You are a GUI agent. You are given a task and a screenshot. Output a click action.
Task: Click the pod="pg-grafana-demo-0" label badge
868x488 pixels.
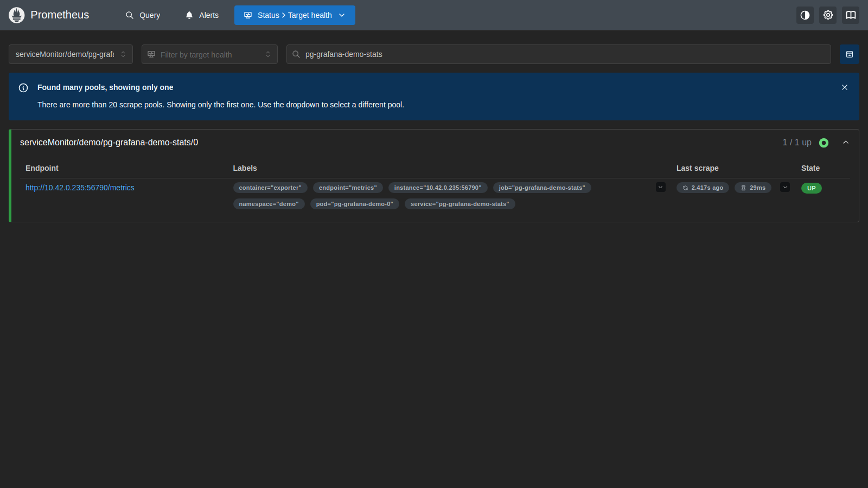pyautogui.click(x=355, y=204)
